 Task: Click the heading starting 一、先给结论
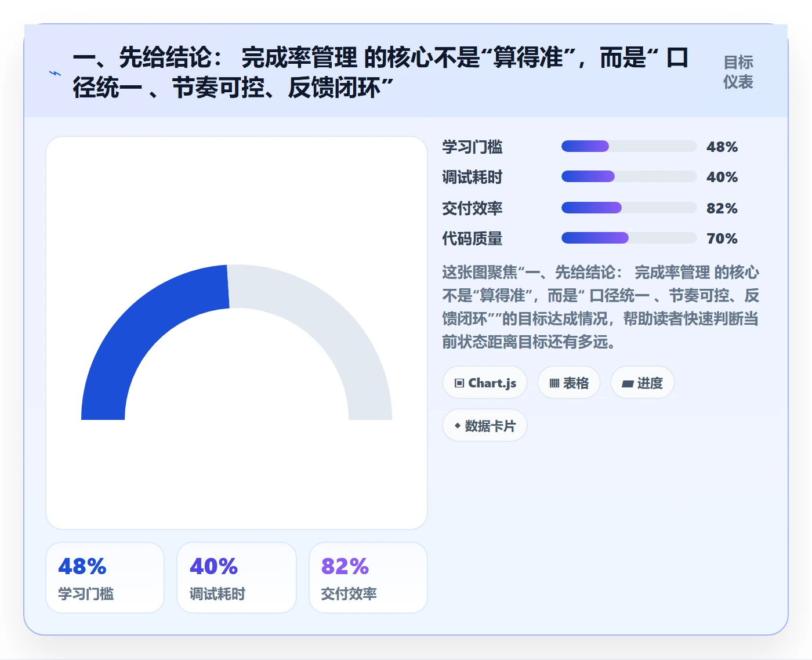click(x=380, y=72)
